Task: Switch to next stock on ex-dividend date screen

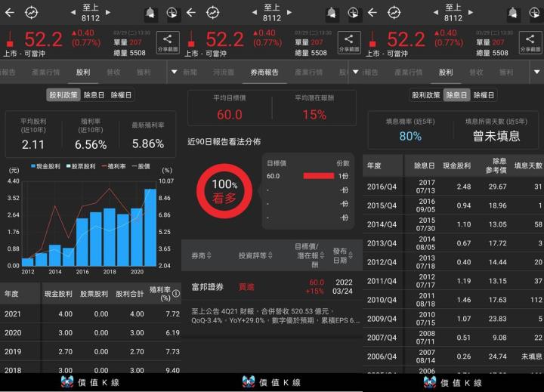Action: (x=471, y=12)
